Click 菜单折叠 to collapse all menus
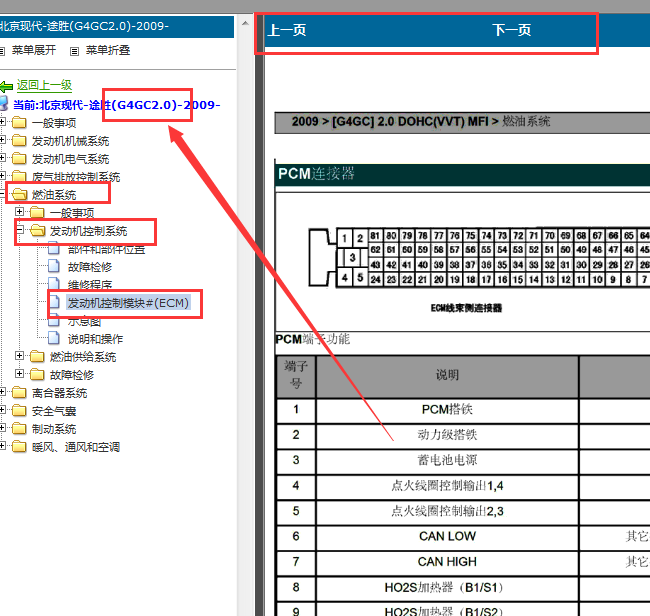Viewport: 650px width, 616px height. point(108,50)
